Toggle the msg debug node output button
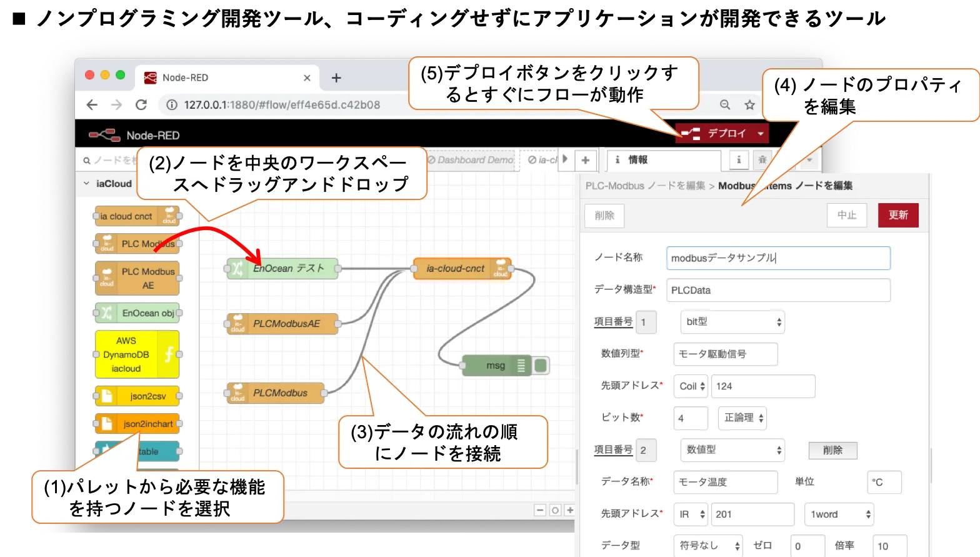This screenshot has width=980, height=557. 541,366
